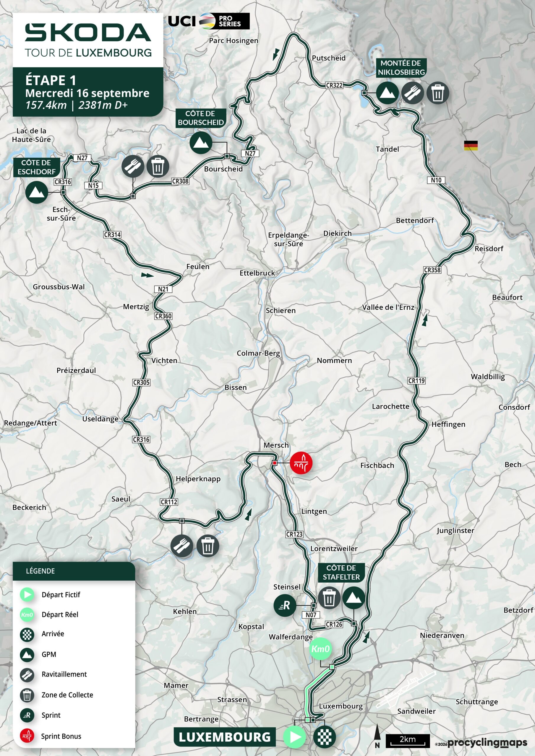Image resolution: width=535 pixels, height=756 pixels.
Task: Click the CR119 road label
Action: (x=417, y=381)
